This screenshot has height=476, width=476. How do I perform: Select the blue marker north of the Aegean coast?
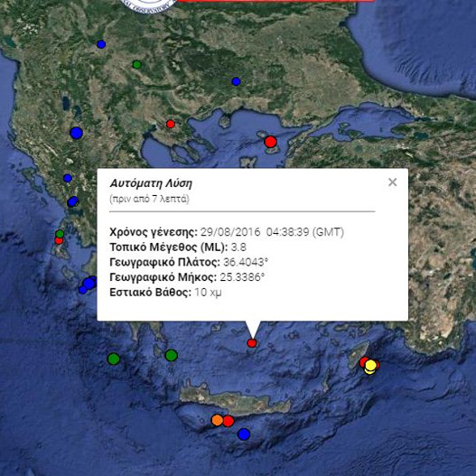236,81
